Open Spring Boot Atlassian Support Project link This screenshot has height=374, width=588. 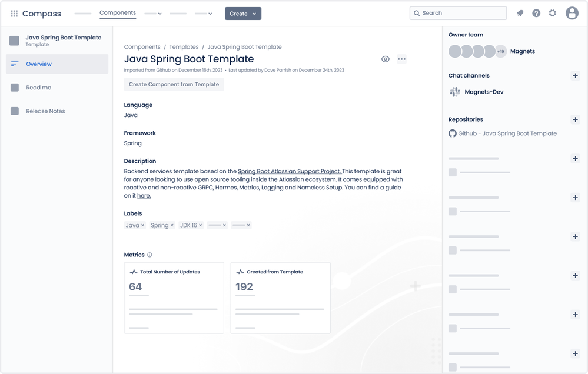point(290,171)
